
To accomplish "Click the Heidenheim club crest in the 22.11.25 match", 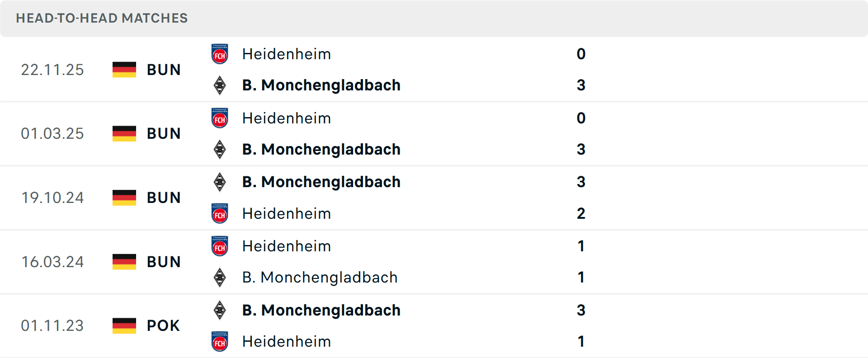I will [220, 54].
